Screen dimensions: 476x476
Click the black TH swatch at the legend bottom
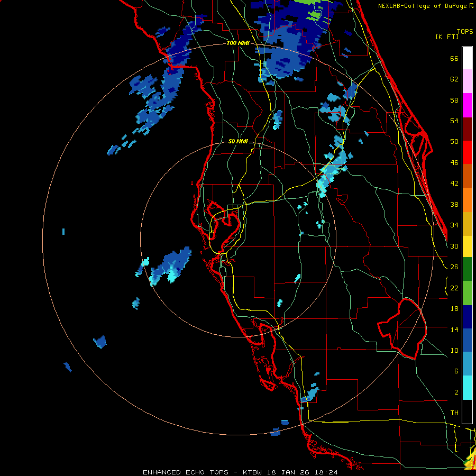[x=467, y=411]
